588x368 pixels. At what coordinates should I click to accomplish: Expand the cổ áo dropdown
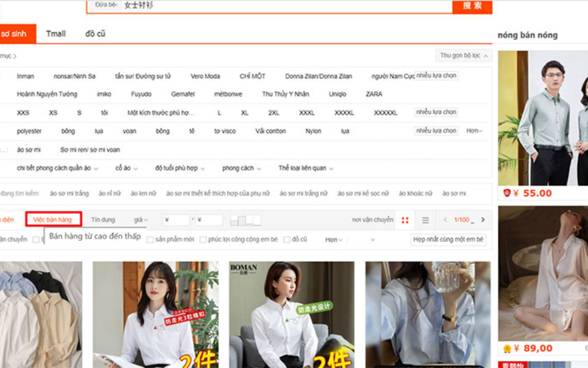pos(126,168)
